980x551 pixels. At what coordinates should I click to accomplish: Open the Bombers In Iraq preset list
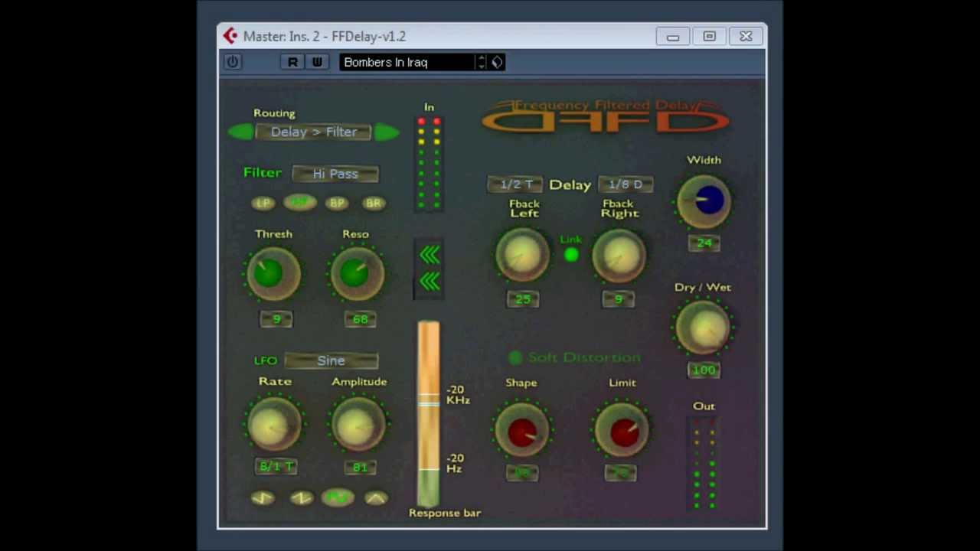click(x=407, y=62)
